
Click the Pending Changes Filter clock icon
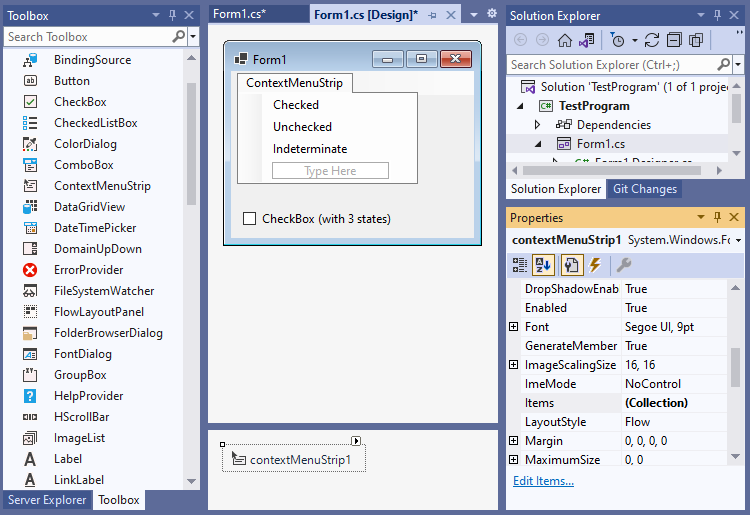tap(617, 41)
